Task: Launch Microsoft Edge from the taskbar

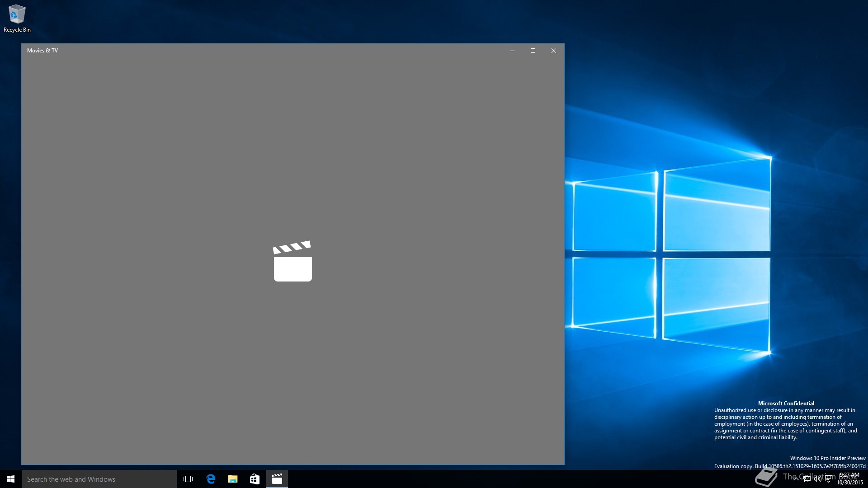Action: click(x=211, y=479)
